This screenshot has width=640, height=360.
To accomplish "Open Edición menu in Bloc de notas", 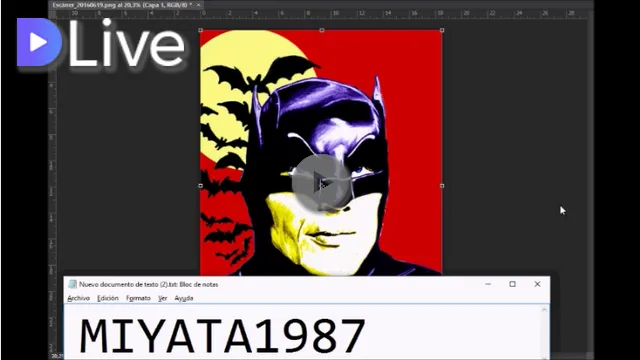I will [108, 298].
